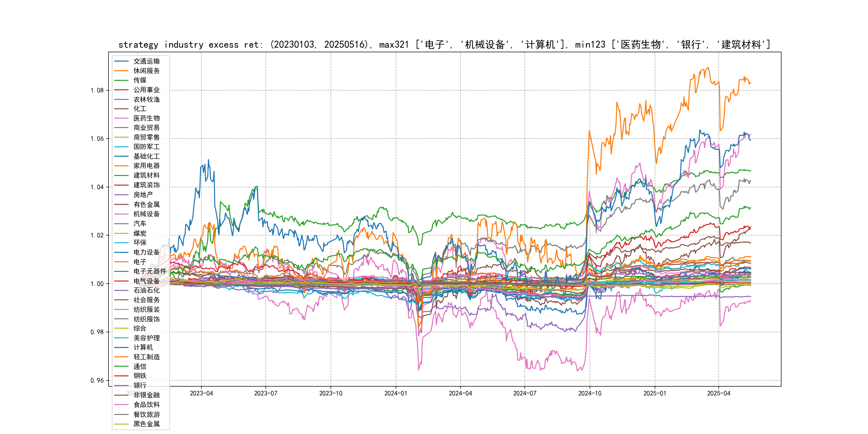Click the chart title text
Viewport: 868px width, 434px height.
444,44
